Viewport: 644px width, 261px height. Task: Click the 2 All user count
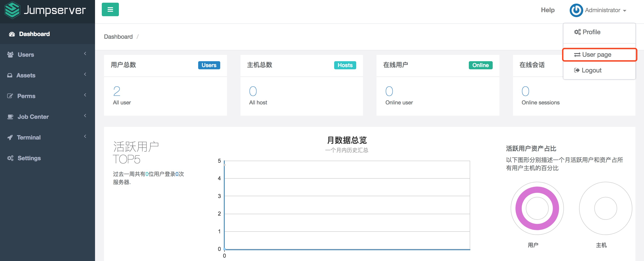click(117, 91)
